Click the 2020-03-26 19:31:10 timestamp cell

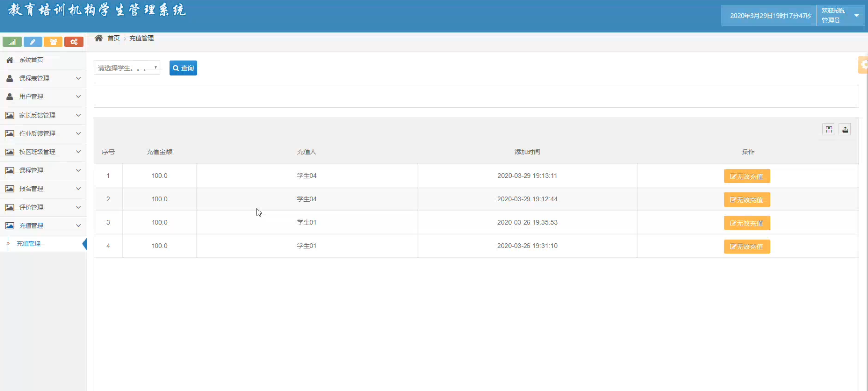pyautogui.click(x=527, y=246)
